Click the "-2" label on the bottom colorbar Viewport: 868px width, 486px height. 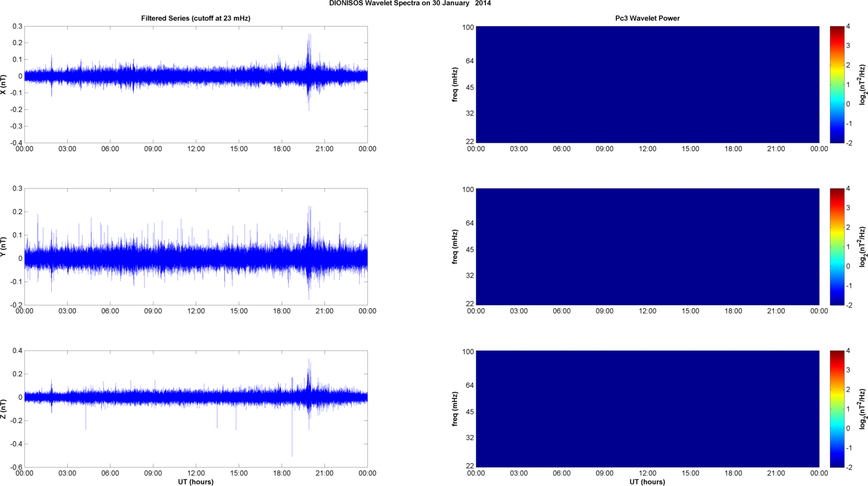point(849,467)
